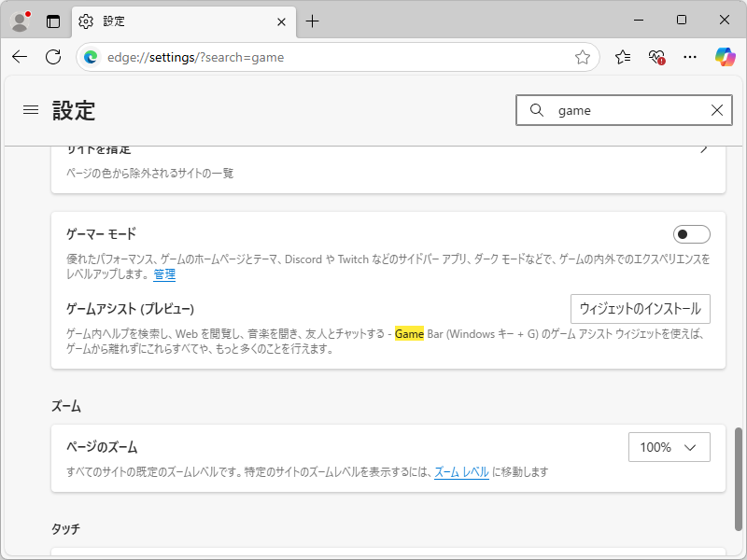Open the 管理 link under Gamer mode
The width and height of the screenshot is (747, 560).
point(164,274)
